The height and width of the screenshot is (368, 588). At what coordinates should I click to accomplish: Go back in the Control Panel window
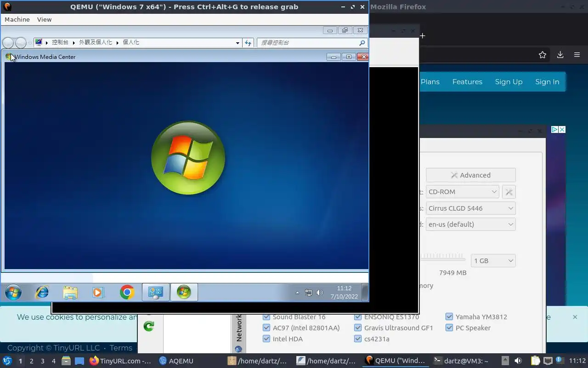(8, 43)
